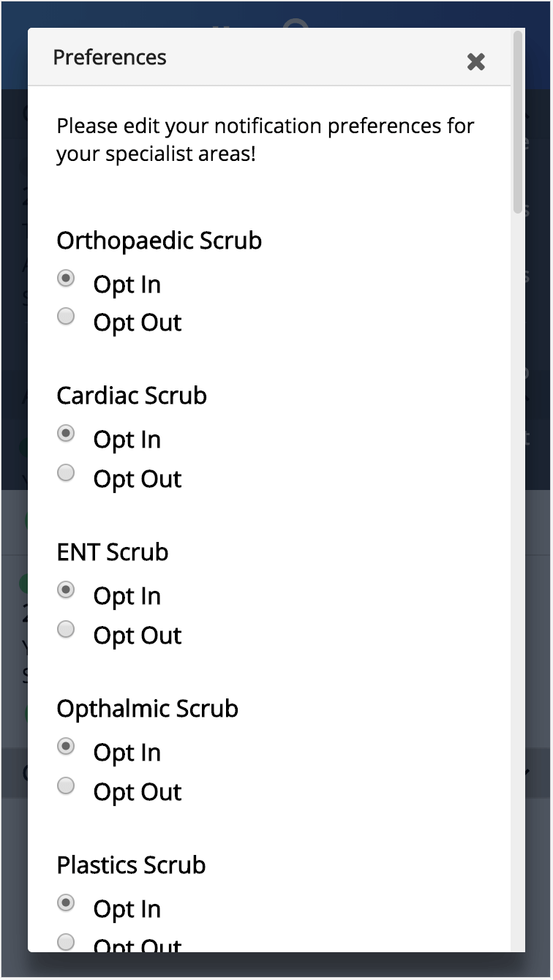The image size is (553, 980).
Task: Opt in to Cardiac Scrub notifications
Action: coord(65,434)
